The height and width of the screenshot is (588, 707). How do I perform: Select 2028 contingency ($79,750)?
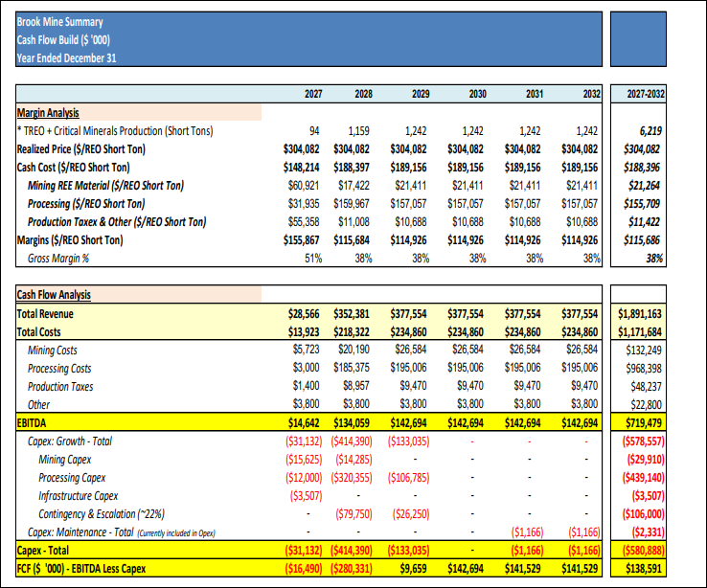tap(353, 514)
